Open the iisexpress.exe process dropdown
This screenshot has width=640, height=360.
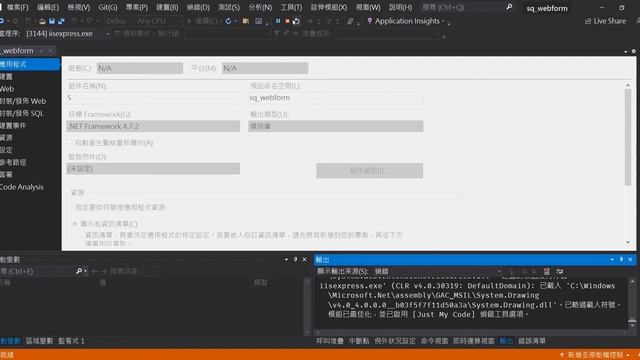click(x=67, y=33)
